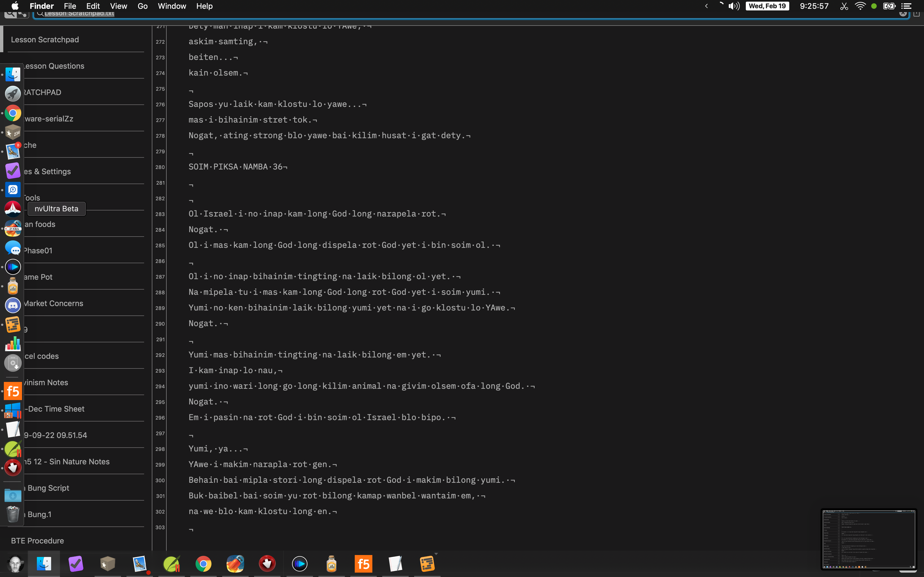Open the Messages chat bubble icon
The width and height of the screenshot is (924, 577).
tap(13, 248)
